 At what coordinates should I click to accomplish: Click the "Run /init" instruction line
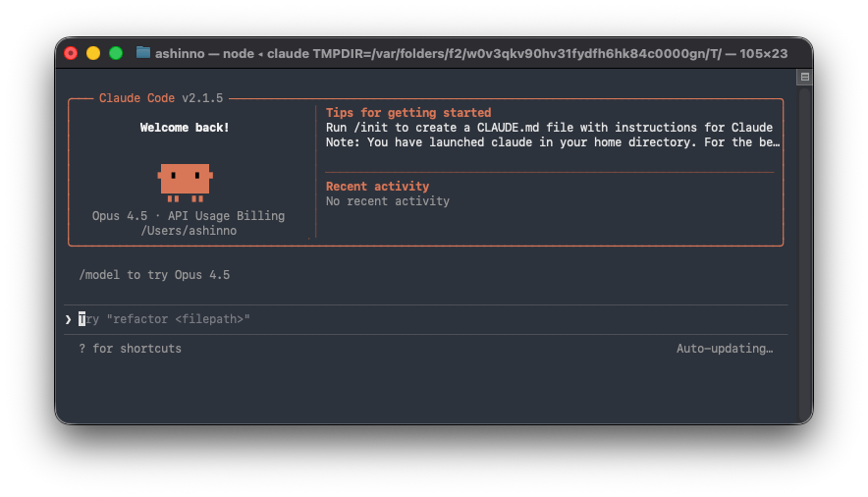(x=549, y=128)
